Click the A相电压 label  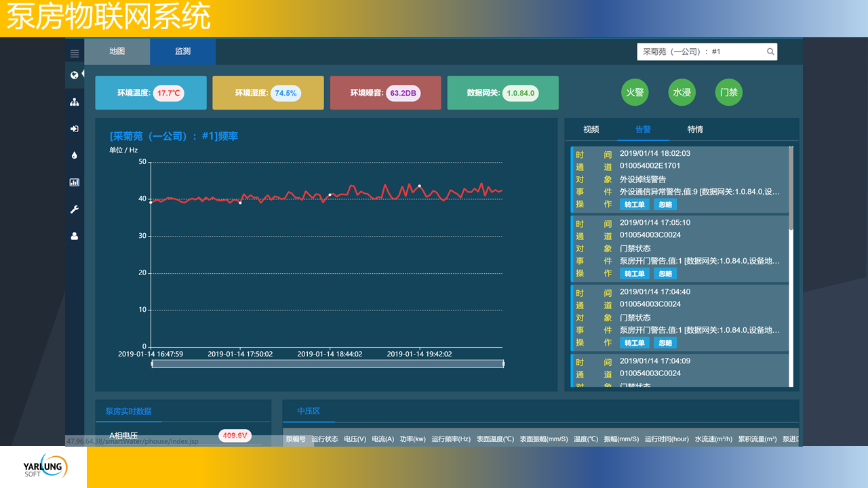pyautogui.click(x=124, y=436)
